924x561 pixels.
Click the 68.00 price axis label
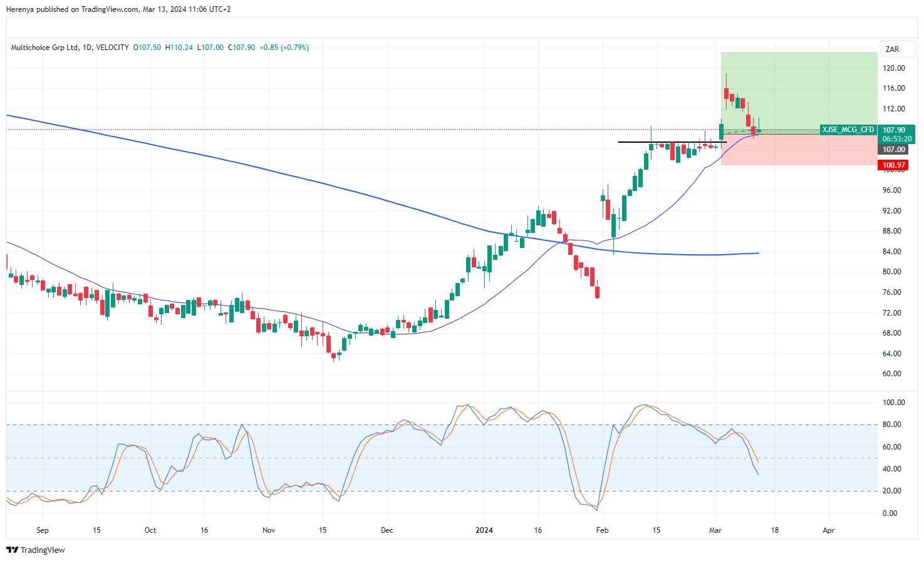[892, 333]
